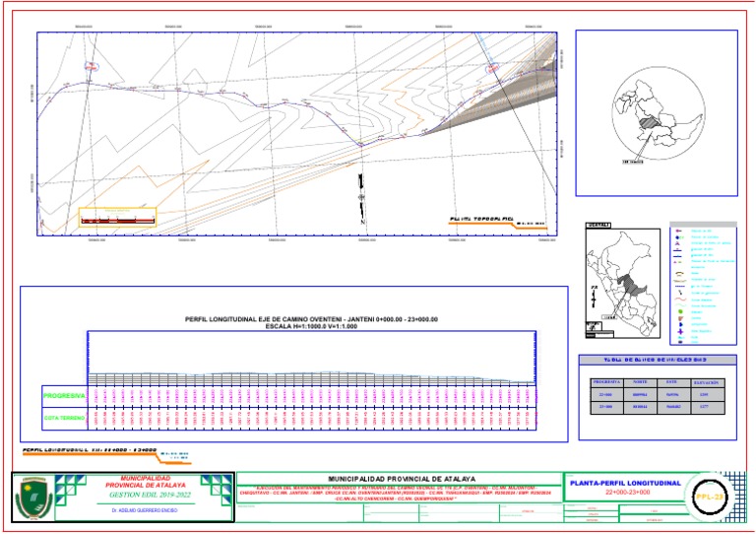Click 'ELEVACION' column header in benchmark table
This screenshot has width=756, height=534.
pyautogui.click(x=706, y=382)
